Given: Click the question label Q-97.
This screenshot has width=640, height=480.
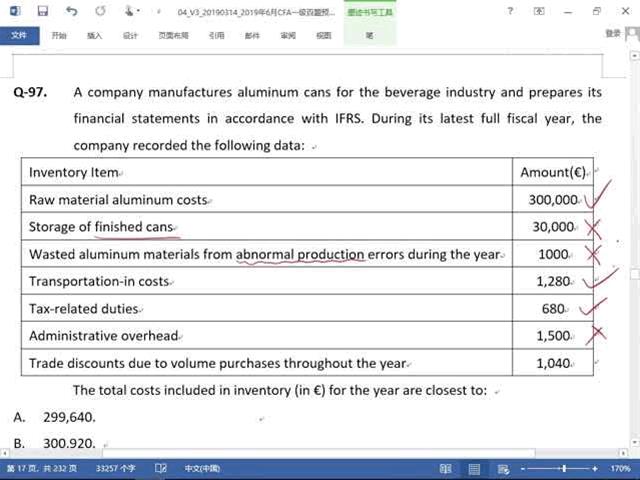Looking at the screenshot, I should (x=30, y=92).
